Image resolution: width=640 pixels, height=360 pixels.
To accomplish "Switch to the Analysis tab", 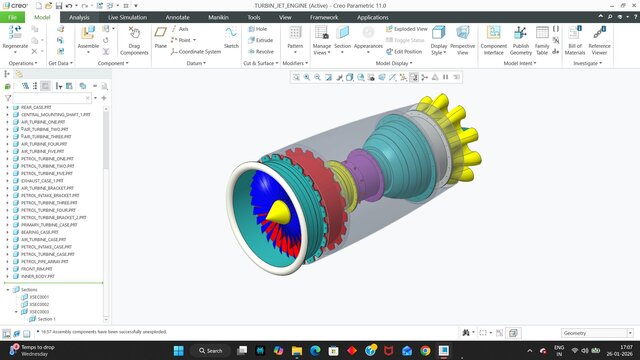I will click(79, 17).
